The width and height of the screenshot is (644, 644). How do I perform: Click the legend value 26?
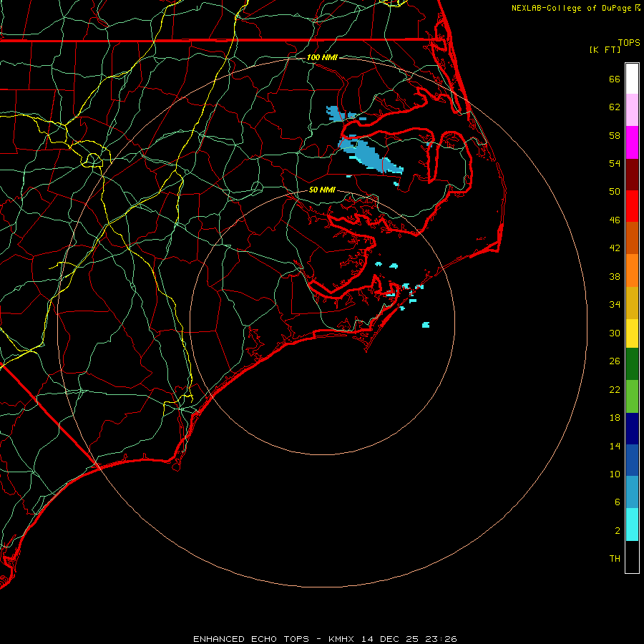615,361
